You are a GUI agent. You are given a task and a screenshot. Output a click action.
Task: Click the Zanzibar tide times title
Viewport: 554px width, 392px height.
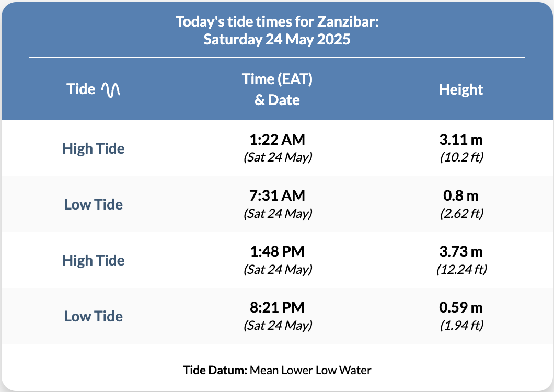pyautogui.click(x=277, y=30)
